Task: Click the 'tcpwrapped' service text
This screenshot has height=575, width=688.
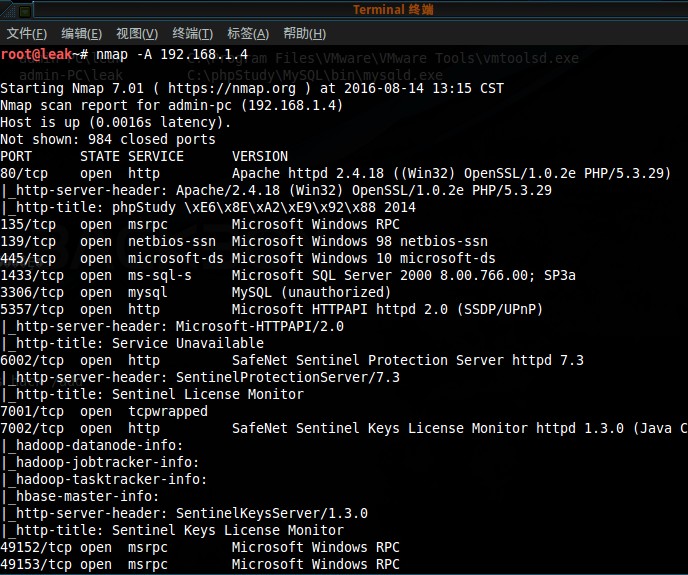Action: click(x=168, y=412)
